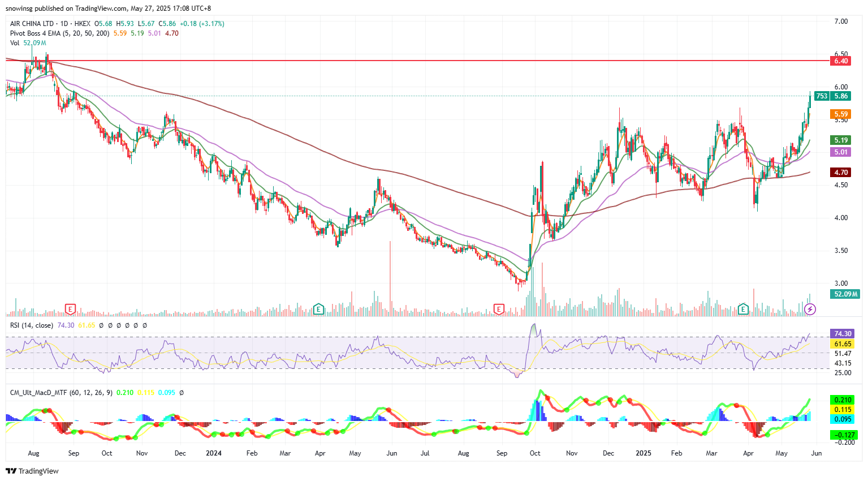Click the 3.50 tick on the price axis
This screenshot has width=868, height=481.
point(841,251)
